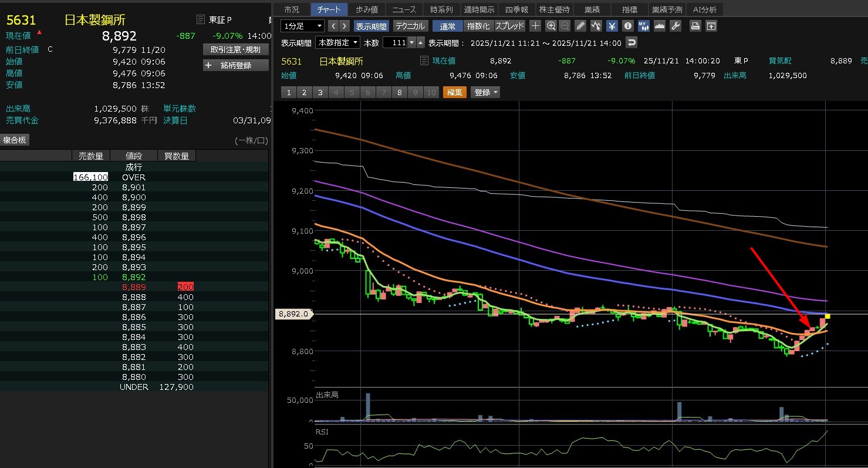This screenshot has width=868, height=468.
Task: Click the 本数 number input field
Action: click(394, 42)
